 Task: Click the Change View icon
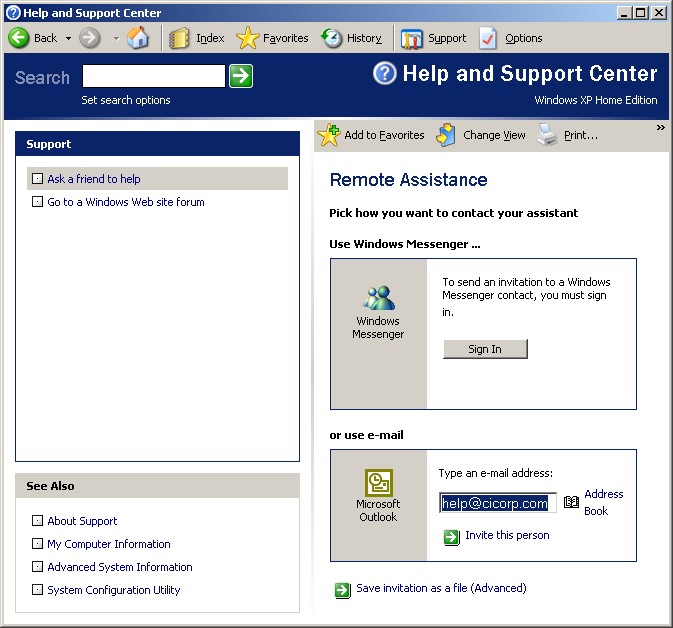coord(446,135)
